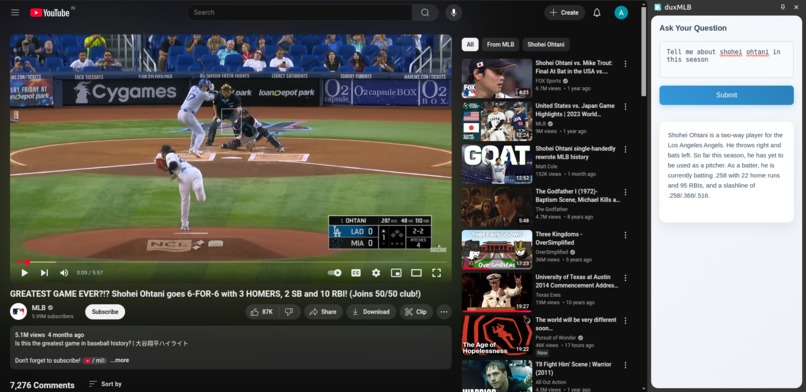
Task: Click the video progress bar
Action: point(231,262)
